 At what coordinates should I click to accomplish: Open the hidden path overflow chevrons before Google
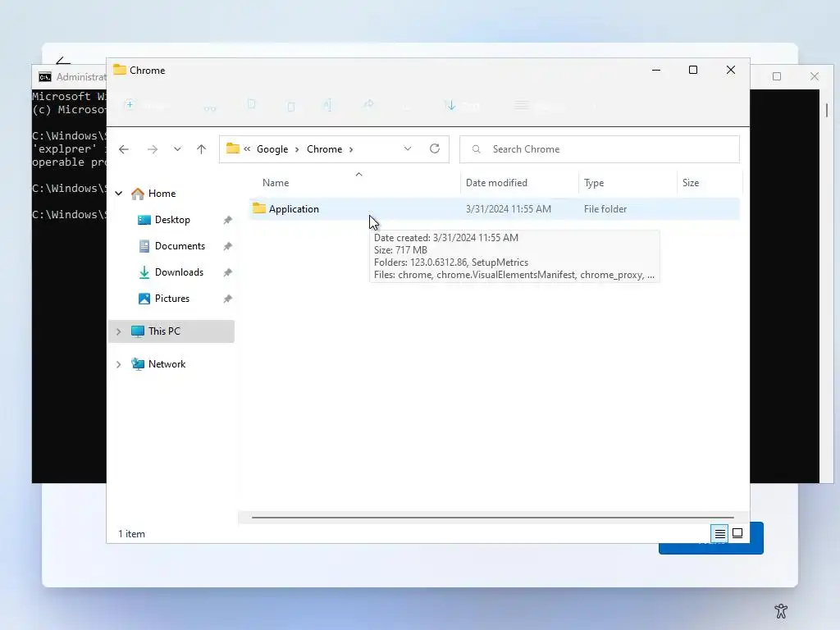(247, 149)
